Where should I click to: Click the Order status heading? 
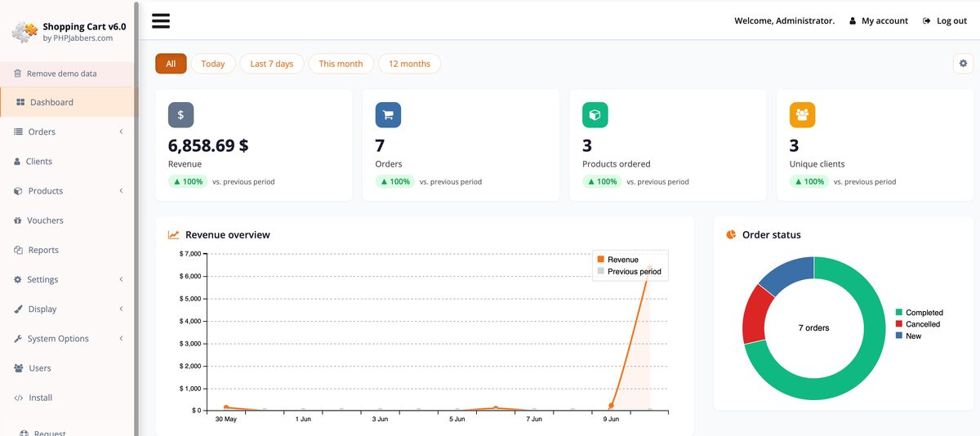pyautogui.click(x=772, y=235)
